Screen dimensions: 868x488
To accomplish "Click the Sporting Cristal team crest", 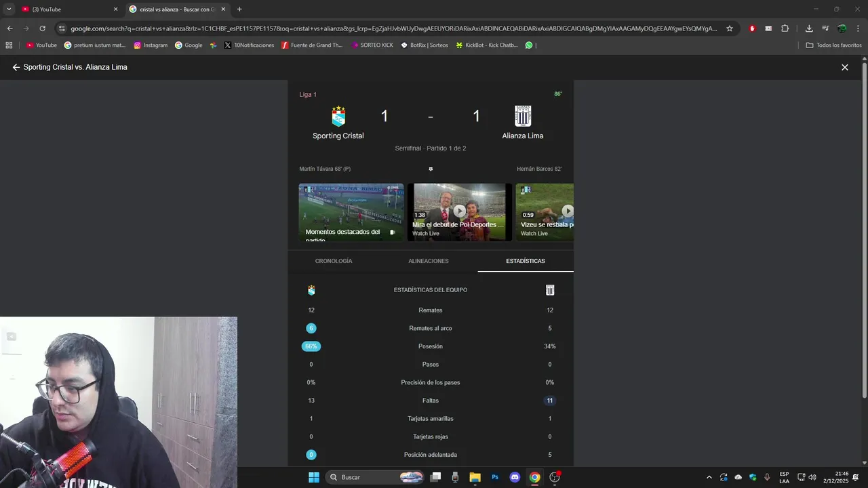I will 338,116.
